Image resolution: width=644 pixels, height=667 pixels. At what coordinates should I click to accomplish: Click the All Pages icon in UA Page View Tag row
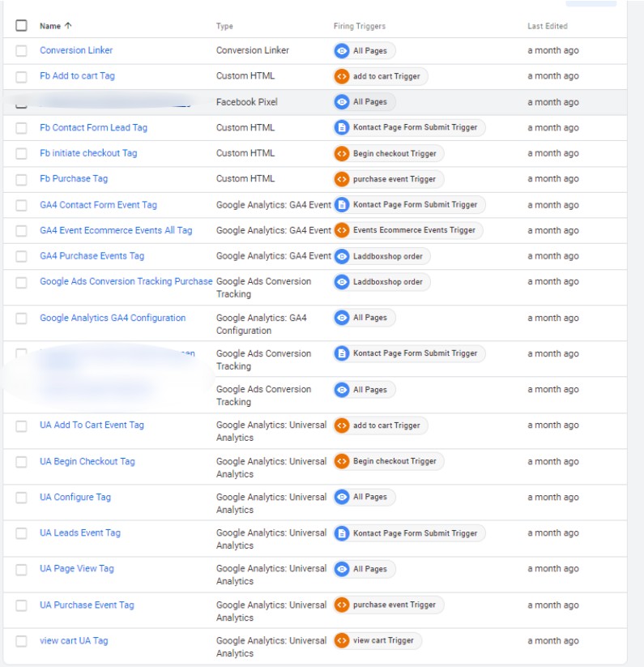342,569
